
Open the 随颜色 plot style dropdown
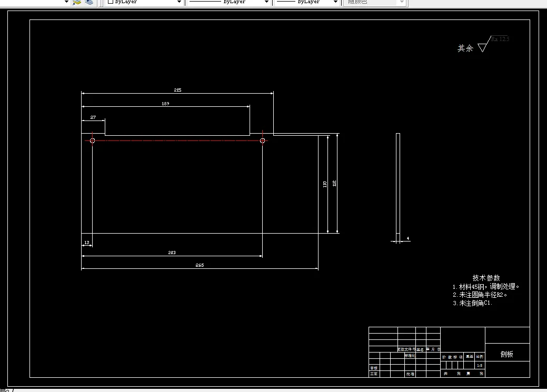pyautogui.click(x=402, y=2)
